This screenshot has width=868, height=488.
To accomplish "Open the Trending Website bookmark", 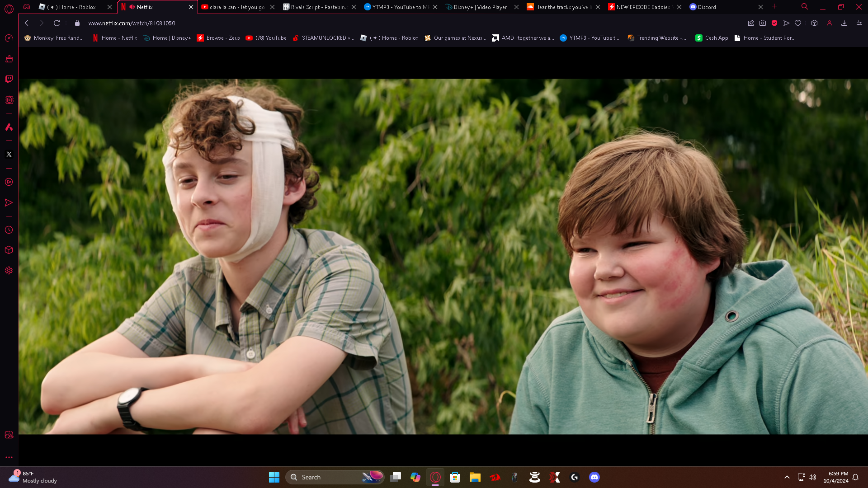I will coord(657,38).
